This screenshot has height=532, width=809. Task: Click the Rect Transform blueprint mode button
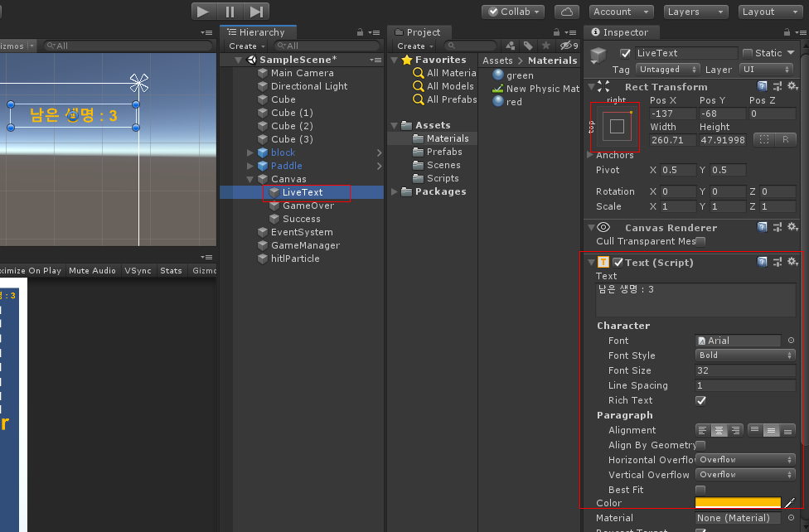[x=764, y=139]
